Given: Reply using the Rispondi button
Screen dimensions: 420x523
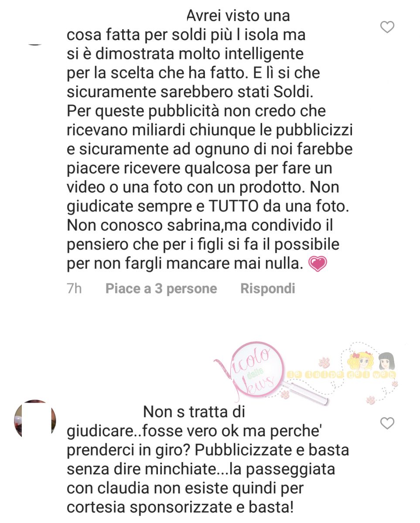Looking at the screenshot, I should 268,289.
